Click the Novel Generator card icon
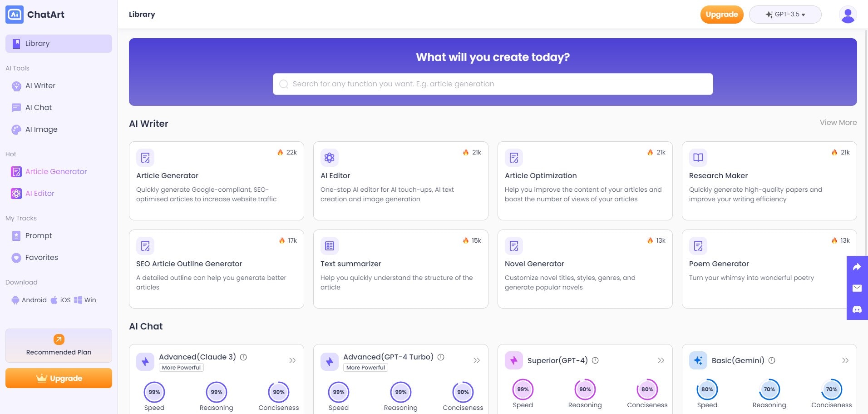Screen dimensions: 868x414 point(514,246)
